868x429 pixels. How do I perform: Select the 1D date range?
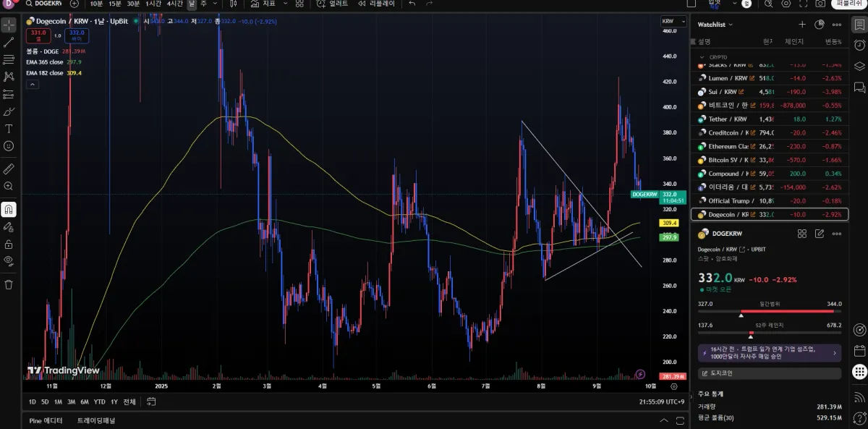point(33,402)
